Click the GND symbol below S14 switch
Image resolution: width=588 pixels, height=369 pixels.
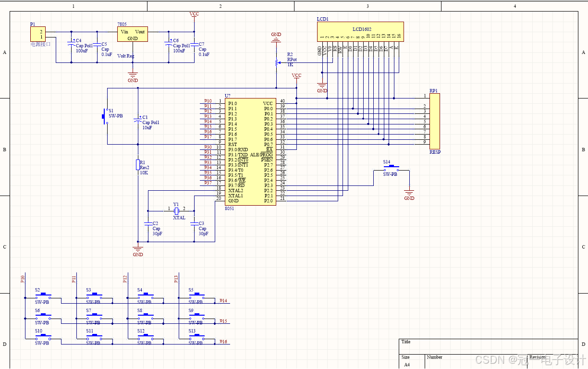[409, 195]
